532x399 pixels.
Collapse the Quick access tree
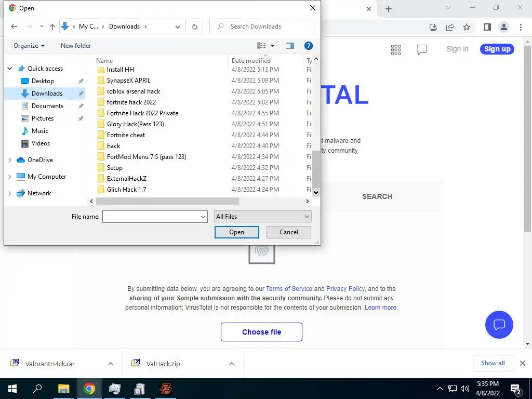pyautogui.click(x=10, y=69)
